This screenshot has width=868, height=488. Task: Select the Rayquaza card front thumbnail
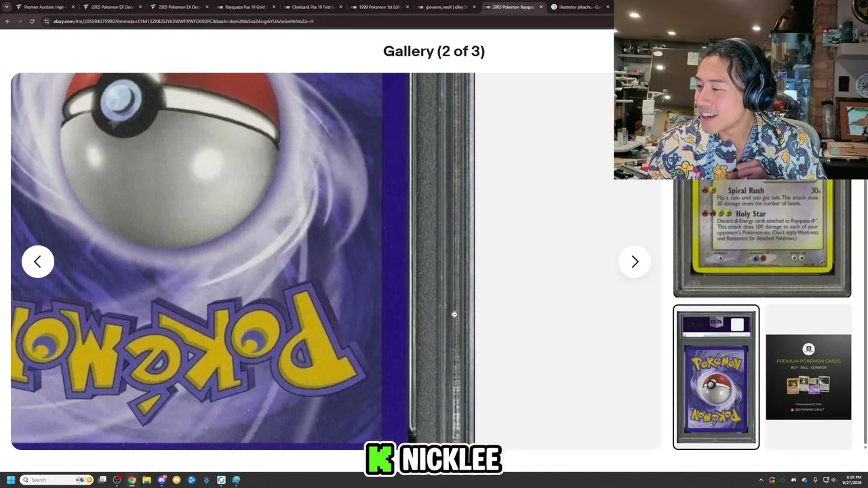(x=762, y=238)
